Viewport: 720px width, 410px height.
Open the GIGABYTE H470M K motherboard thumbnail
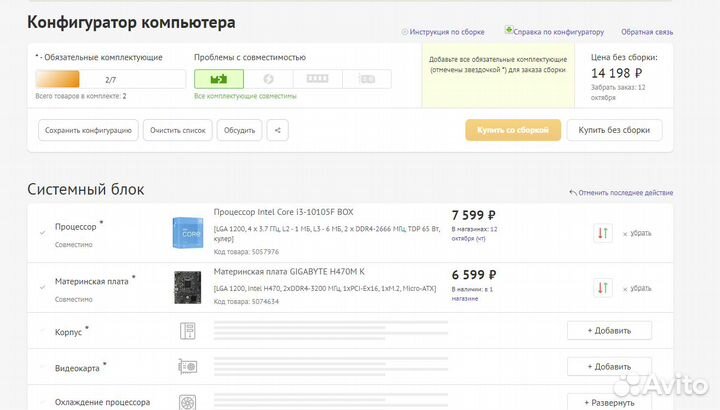tap(187, 288)
